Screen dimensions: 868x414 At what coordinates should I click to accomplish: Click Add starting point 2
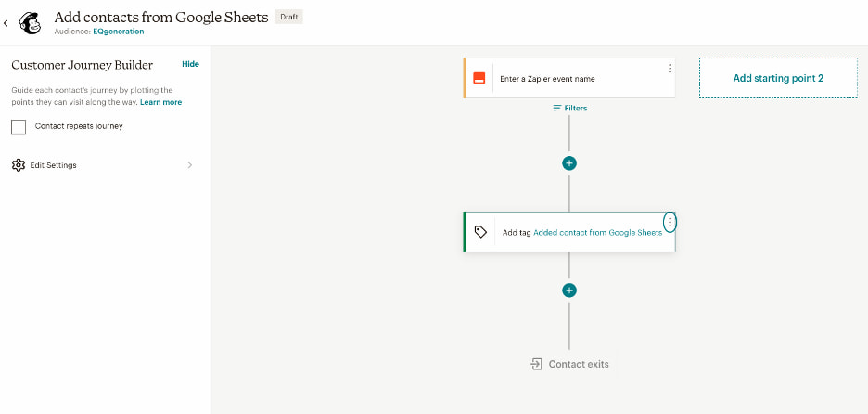pos(778,78)
